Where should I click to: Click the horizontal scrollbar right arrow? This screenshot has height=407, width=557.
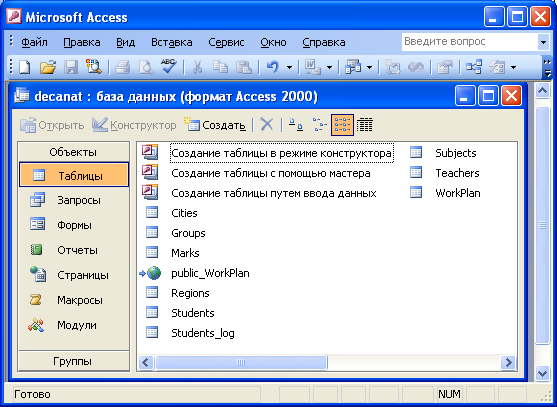point(508,363)
